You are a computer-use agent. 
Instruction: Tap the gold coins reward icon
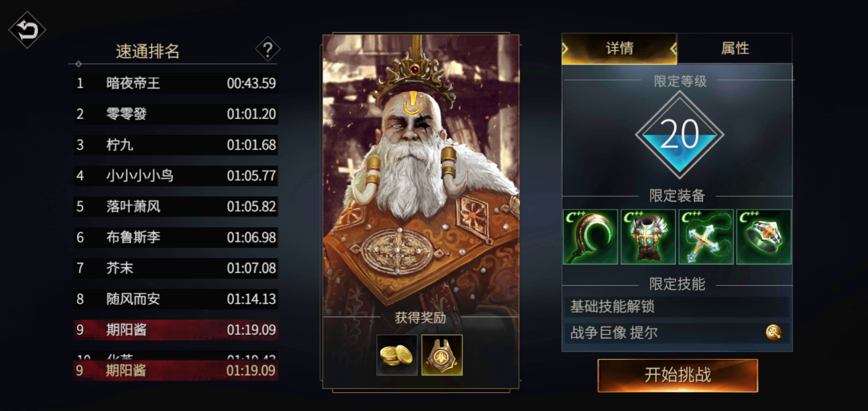397,355
